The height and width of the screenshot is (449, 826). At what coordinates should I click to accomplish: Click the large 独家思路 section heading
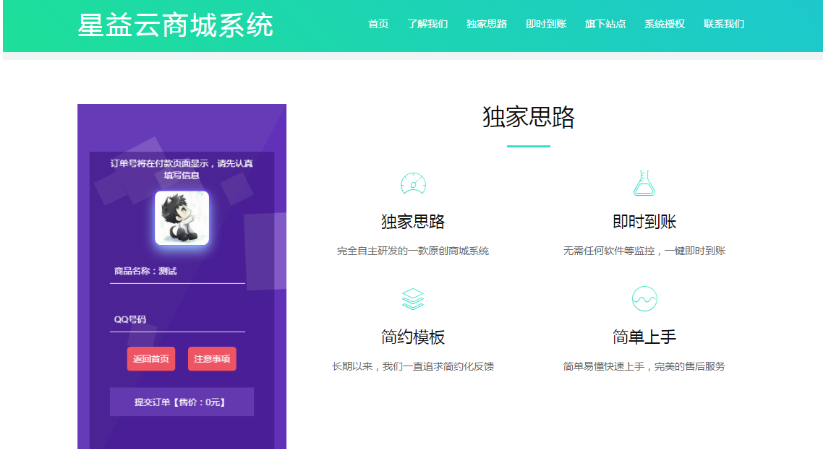pyautogui.click(x=528, y=117)
